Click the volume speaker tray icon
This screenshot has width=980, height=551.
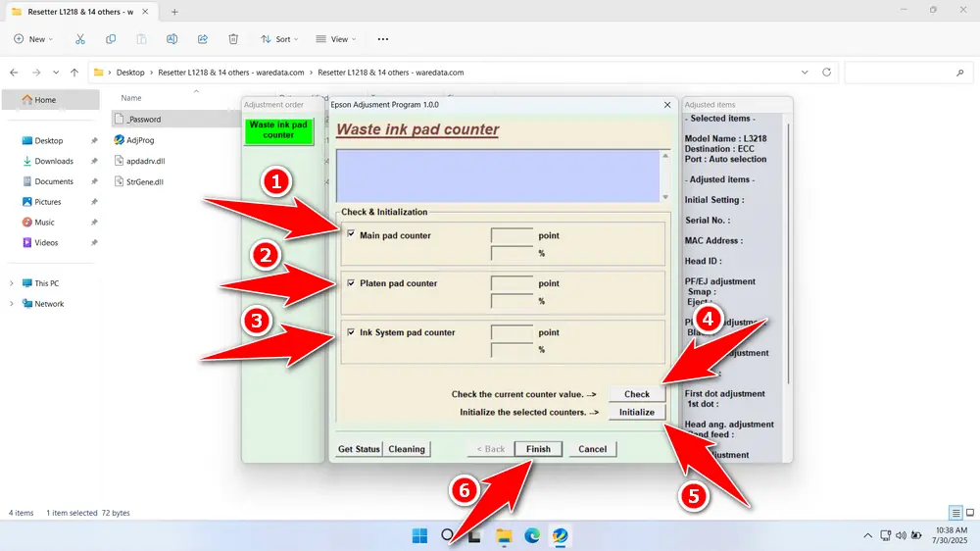pyautogui.click(x=901, y=535)
